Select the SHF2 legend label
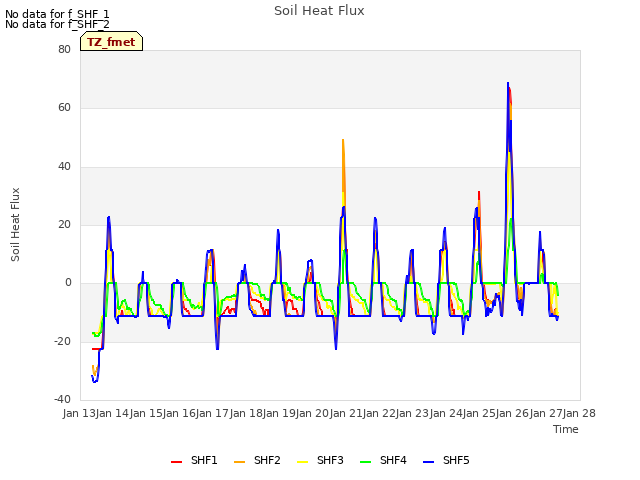Screen dimensions: 640x480 tap(267, 460)
